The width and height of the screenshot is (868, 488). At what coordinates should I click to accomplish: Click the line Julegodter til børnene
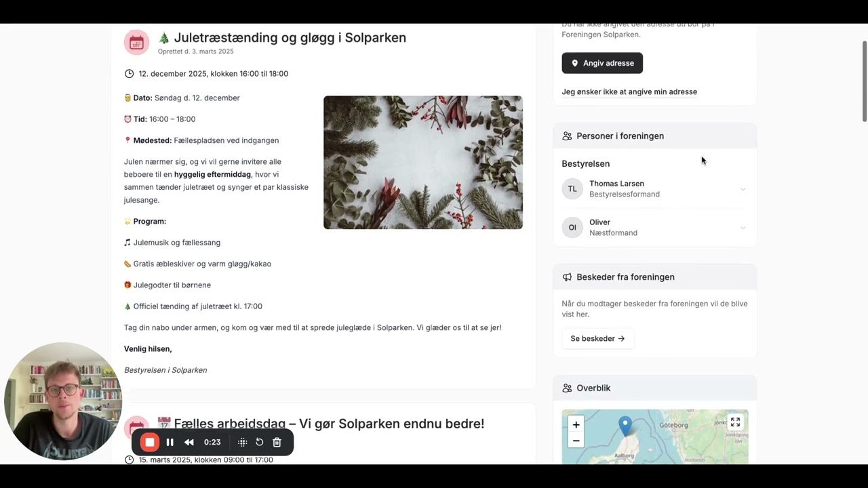(x=167, y=285)
